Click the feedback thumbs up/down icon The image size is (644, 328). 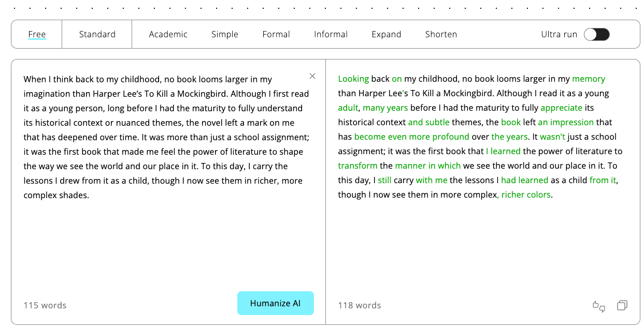coord(599,306)
